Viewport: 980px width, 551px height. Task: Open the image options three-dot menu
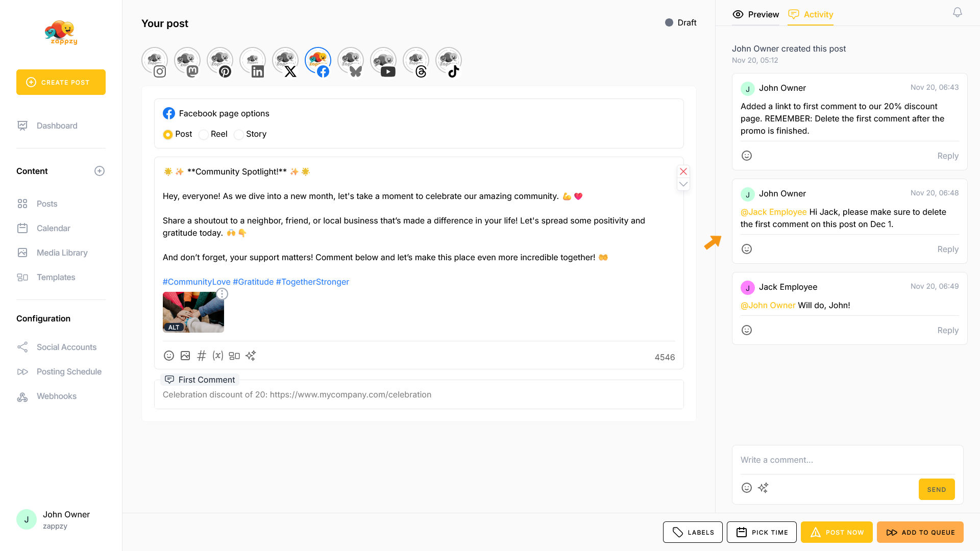pyautogui.click(x=222, y=294)
